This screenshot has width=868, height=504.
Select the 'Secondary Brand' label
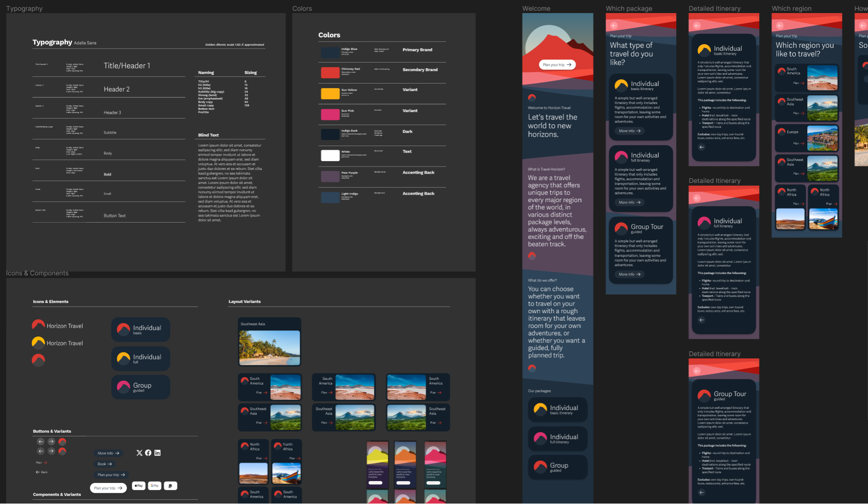coord(420,70)
